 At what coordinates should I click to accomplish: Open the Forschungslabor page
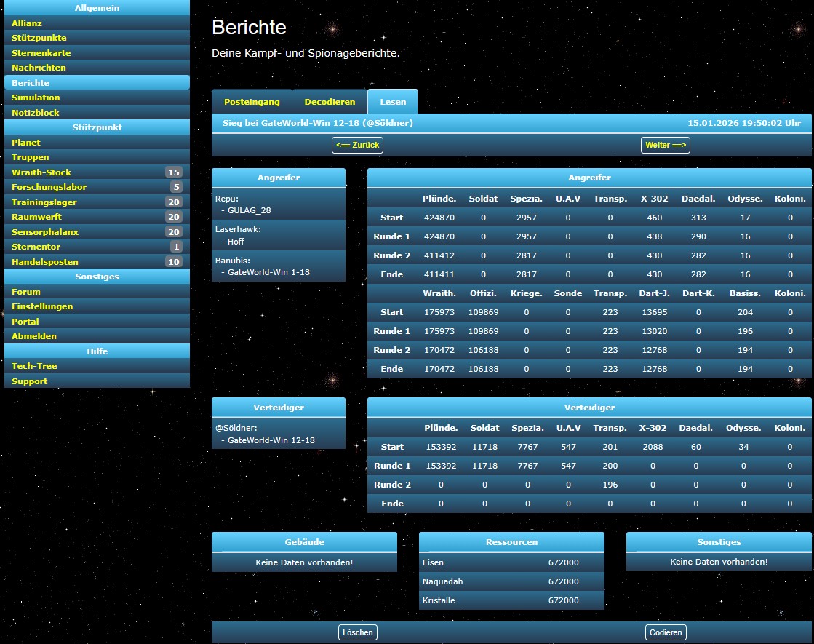point(49,187)
